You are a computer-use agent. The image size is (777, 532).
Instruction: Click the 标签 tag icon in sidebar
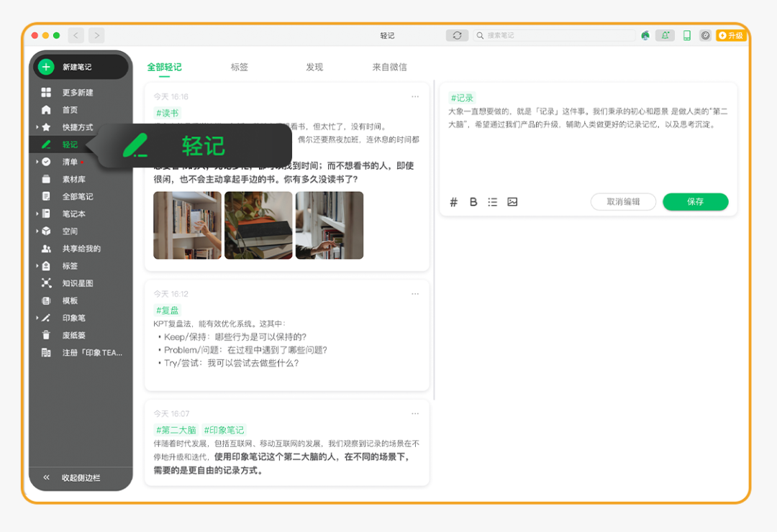point(46,265)
